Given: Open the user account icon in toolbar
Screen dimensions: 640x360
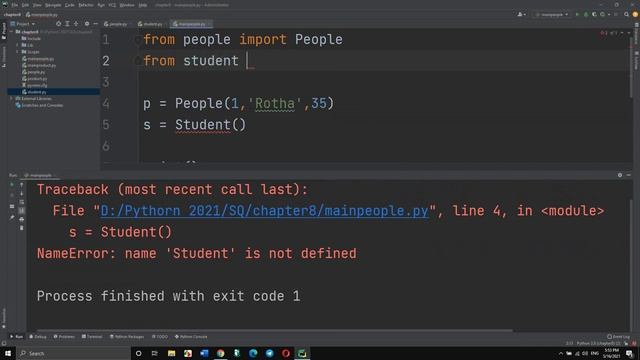Looking at the screenshot, I should [521, 14].
